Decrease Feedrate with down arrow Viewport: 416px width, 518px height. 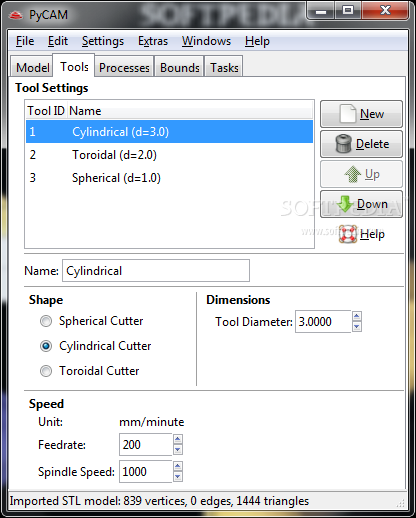click(x=178, y=450)
